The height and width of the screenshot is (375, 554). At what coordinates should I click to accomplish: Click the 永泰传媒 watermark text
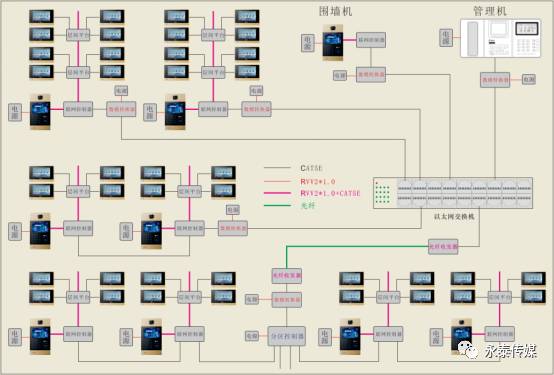pyautogui.click(x=511, y=351)
